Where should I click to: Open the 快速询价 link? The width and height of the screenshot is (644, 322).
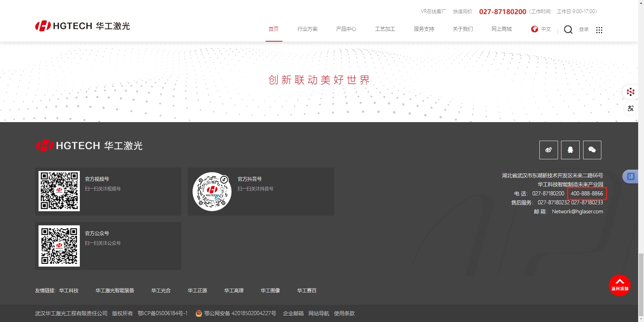[x=462, y=11]
